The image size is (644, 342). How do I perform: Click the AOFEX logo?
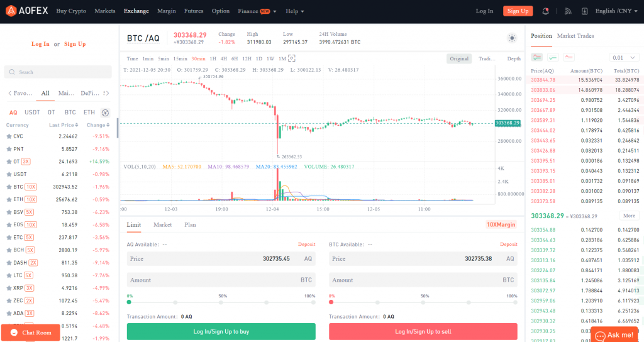[26, 11]
